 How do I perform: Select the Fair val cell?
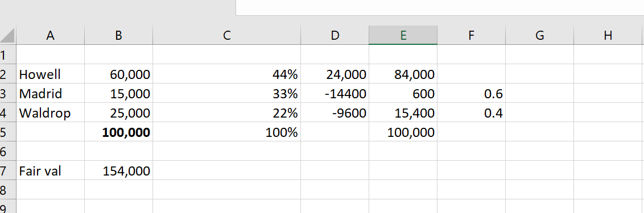[x=51, y=170]
